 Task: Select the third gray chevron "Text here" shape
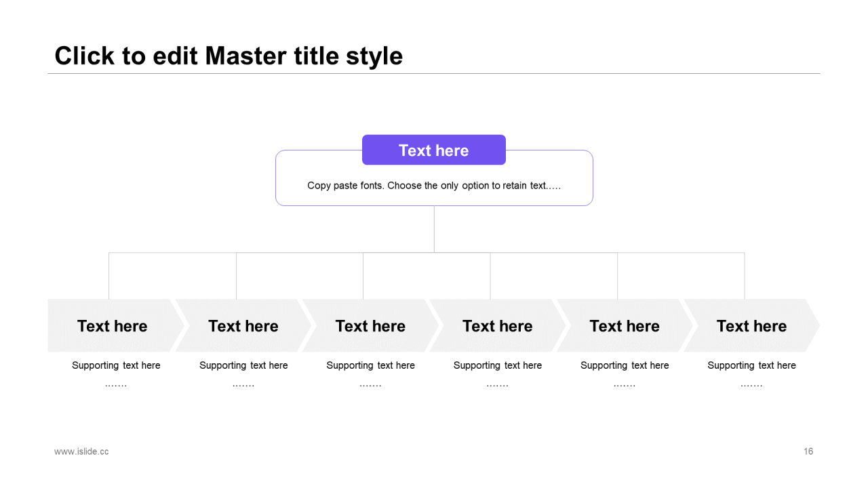[370, 325]
